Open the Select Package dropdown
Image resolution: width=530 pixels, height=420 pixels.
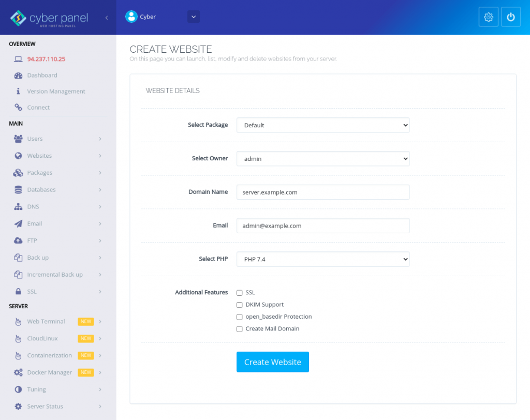tap(323, 125)
